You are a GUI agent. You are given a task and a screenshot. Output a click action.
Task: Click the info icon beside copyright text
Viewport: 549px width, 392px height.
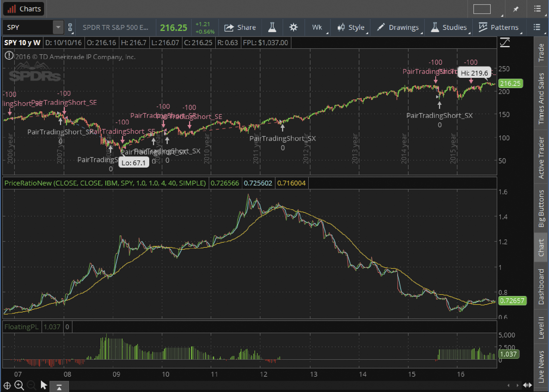9,55
